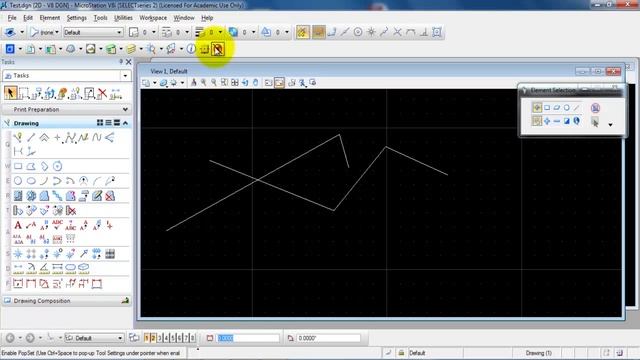Select the Hatch Area tool

18,196
